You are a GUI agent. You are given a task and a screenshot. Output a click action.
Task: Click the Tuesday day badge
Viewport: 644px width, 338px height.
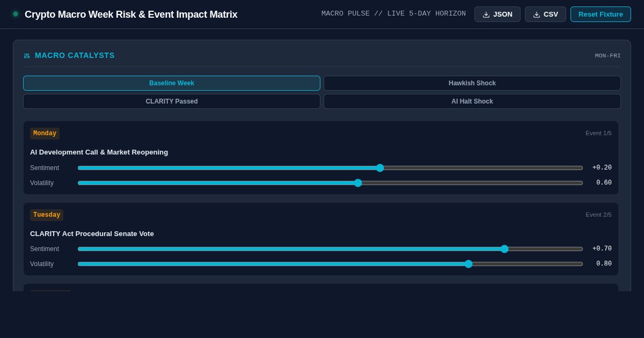pyautogui.click(x=47, y=215)
